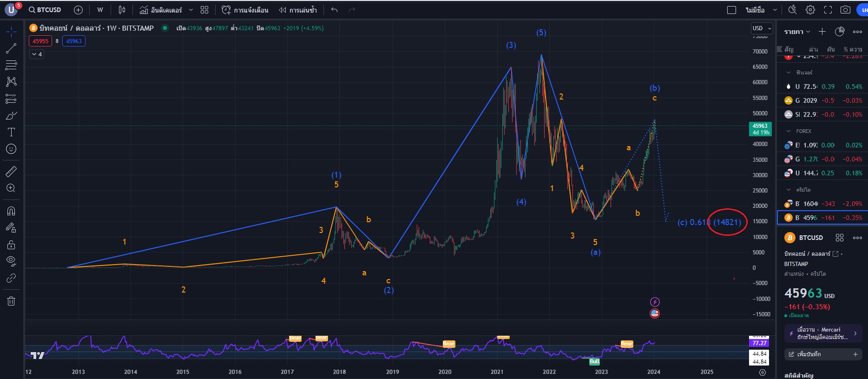Create a new alert from the toolbar
This screenshot has height=379, width=868.
[245, 10]
